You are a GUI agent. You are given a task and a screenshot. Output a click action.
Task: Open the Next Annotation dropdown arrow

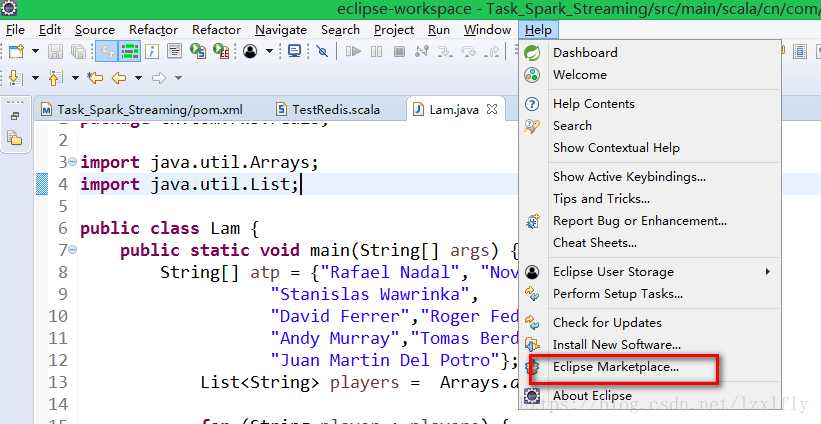coord(35,78)
